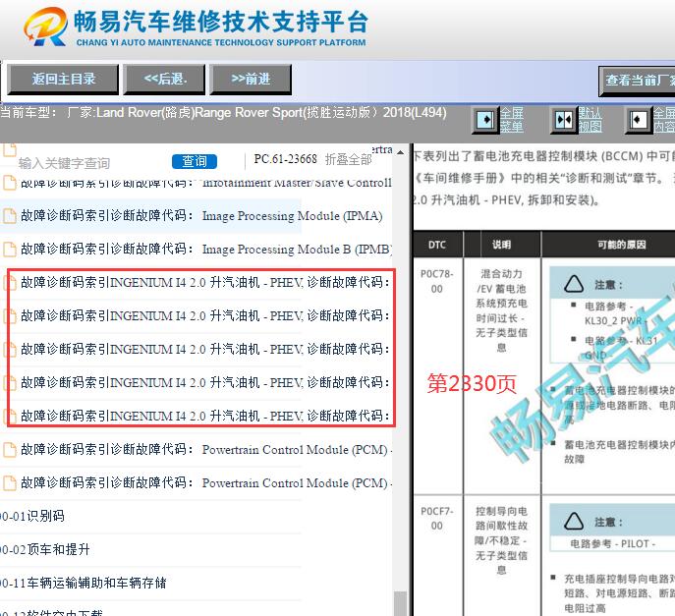Click the 畅易 platform logo icon
This screenshot has height=616, width=675.
pos(45,27)
